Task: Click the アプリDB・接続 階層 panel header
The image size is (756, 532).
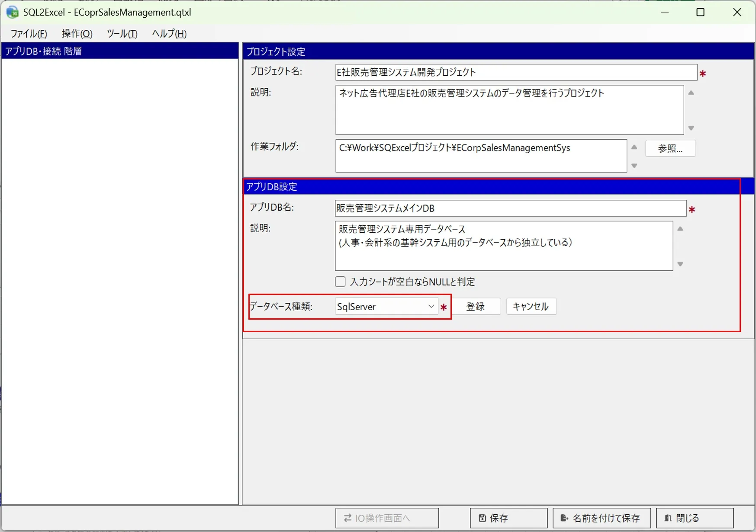Action: click(x=120, y=51)
